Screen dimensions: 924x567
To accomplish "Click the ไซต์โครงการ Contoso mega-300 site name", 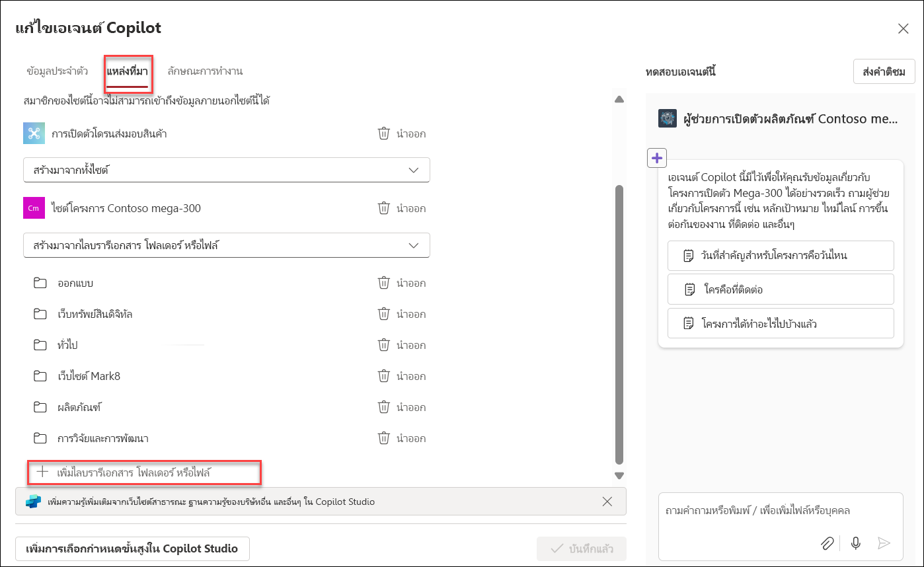I will [x=126, y=208].
